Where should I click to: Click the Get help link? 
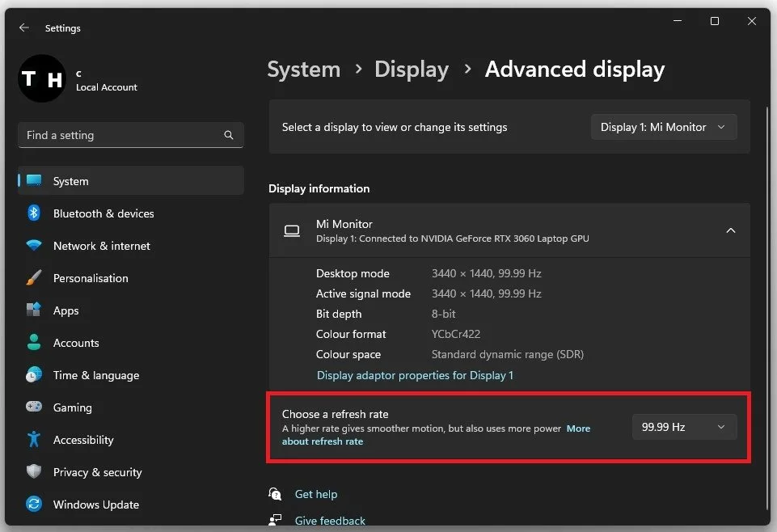coord(315,494)
